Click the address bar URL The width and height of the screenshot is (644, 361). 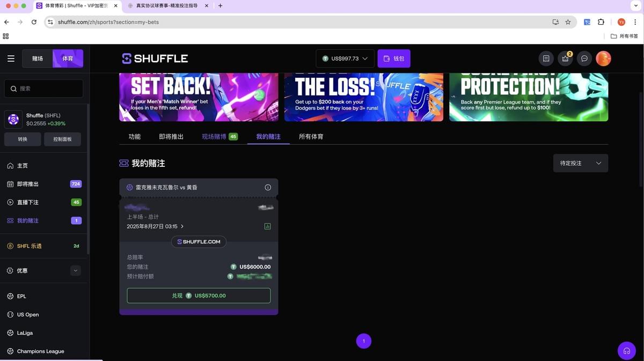tap(108, 22)
